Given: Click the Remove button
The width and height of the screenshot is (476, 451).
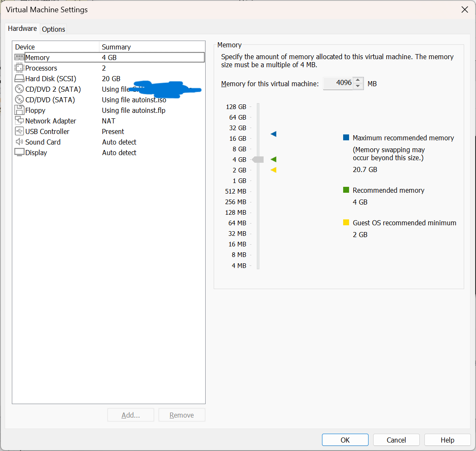Looking at the screenshot, I should coord(182,415).
